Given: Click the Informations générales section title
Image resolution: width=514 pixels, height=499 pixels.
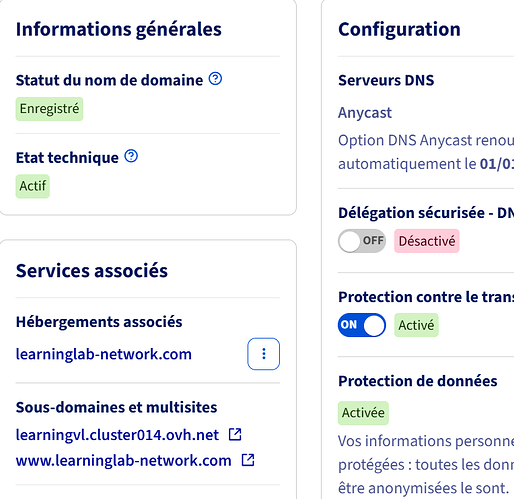Looking at the screenshot, I should [119, 29].
